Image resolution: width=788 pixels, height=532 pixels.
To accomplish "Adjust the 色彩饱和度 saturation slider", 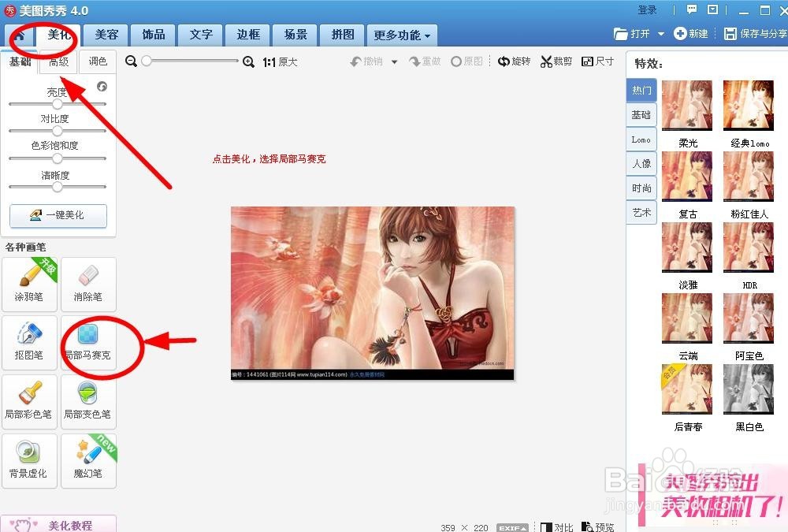I will 58,158.
